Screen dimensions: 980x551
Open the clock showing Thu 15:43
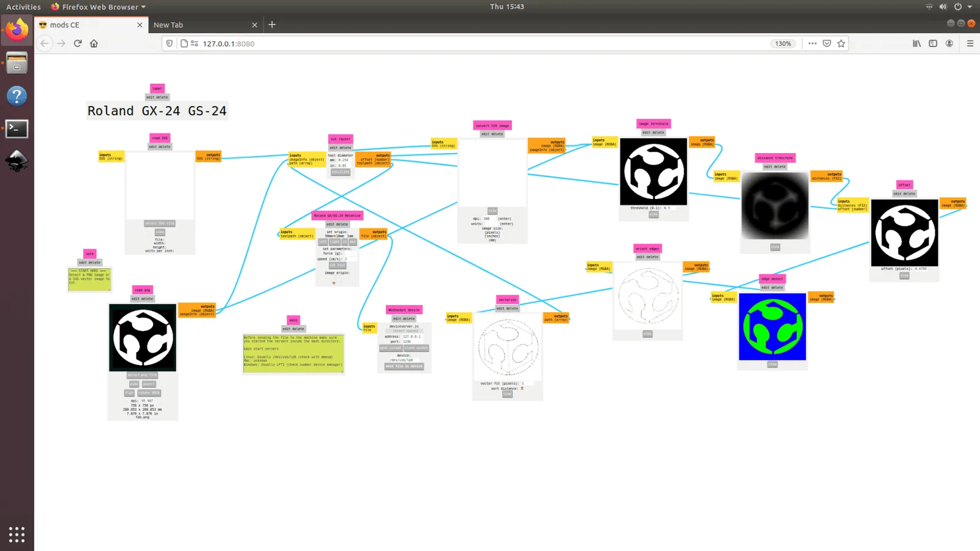(x=507, y=7)
